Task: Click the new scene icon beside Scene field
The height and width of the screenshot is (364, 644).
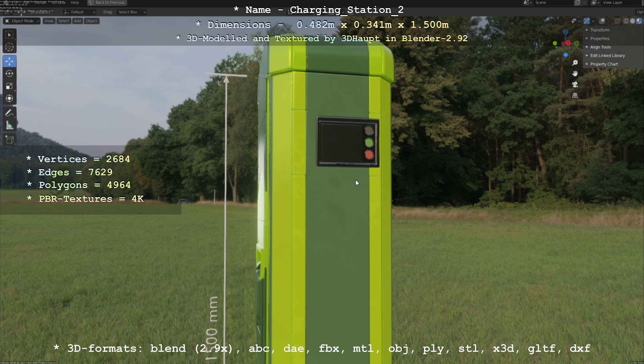Action: (x=577, y=2)
